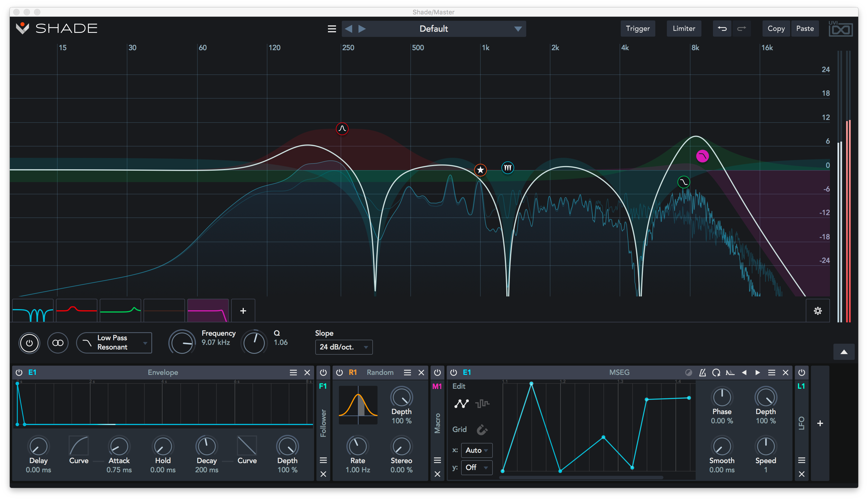Click the Frequency knob
The width and height of the screenshot is (868, 500).
click(x=182, y=342)
